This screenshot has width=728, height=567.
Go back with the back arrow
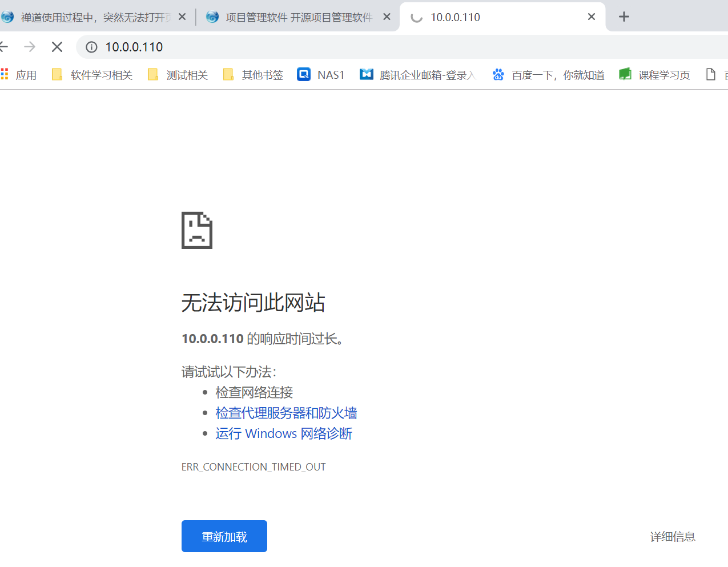tap(3, 47)
